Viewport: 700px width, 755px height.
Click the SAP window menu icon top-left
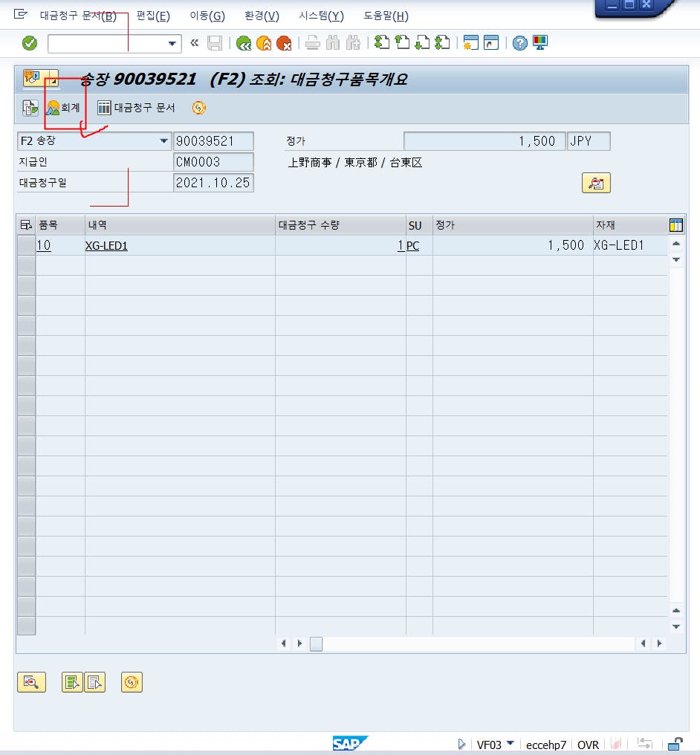point(20,14)
